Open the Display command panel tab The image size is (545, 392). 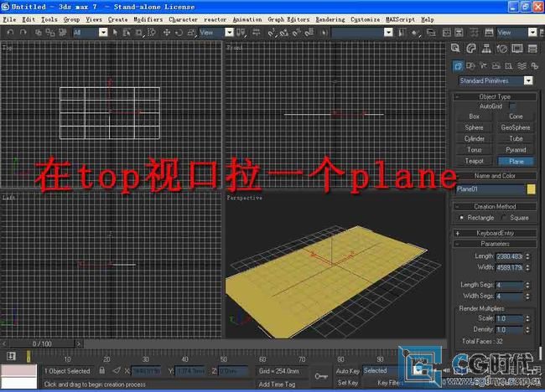click(x=517, y=49)
